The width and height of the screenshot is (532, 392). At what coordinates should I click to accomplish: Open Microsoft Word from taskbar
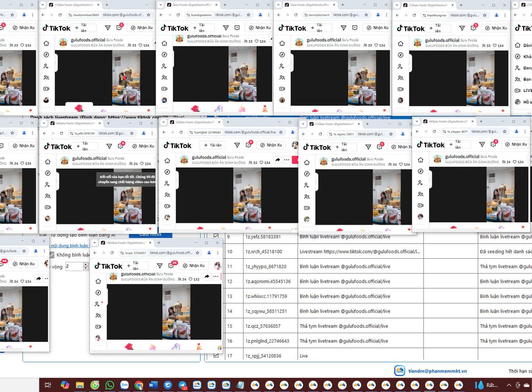click(153, 385)
